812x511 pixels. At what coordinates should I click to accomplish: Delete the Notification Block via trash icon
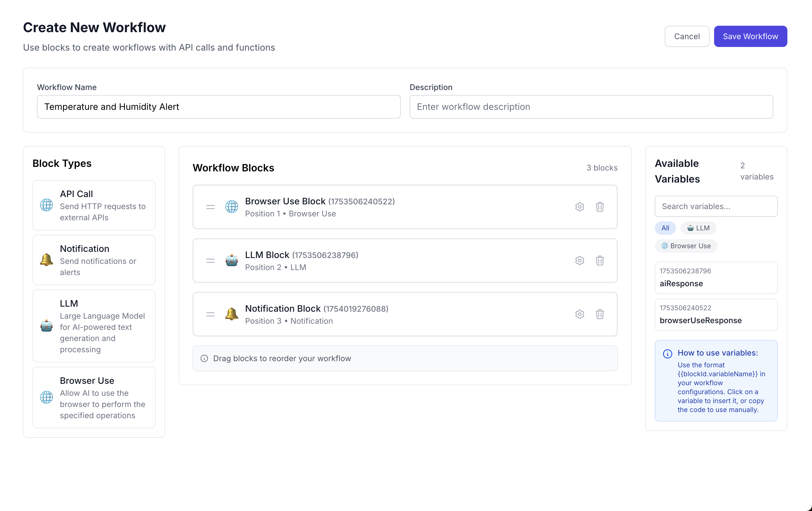[600, 314]
